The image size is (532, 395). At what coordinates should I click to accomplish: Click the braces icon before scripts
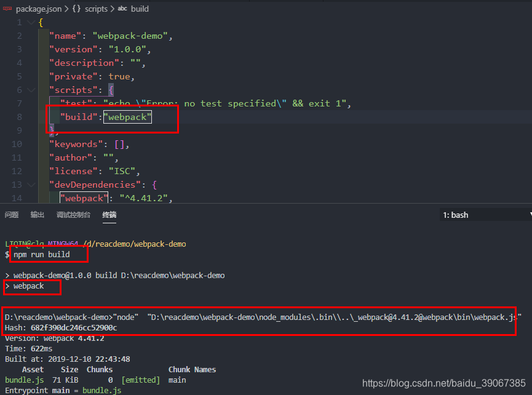click(x=76, y=9)
